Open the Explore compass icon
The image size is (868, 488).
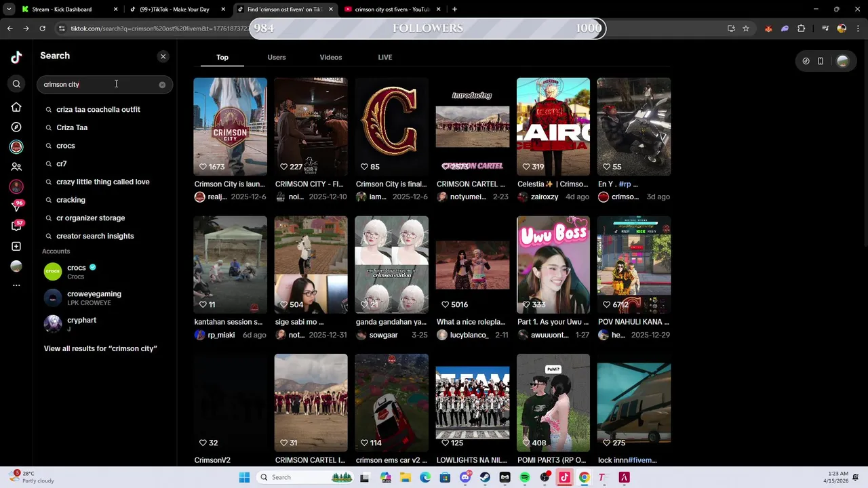tap(16, 127)
